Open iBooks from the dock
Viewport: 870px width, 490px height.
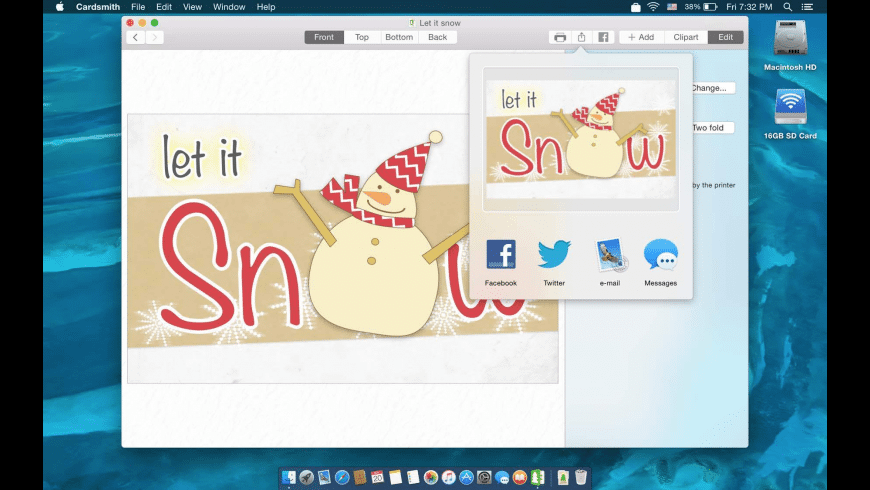[519, 477]
